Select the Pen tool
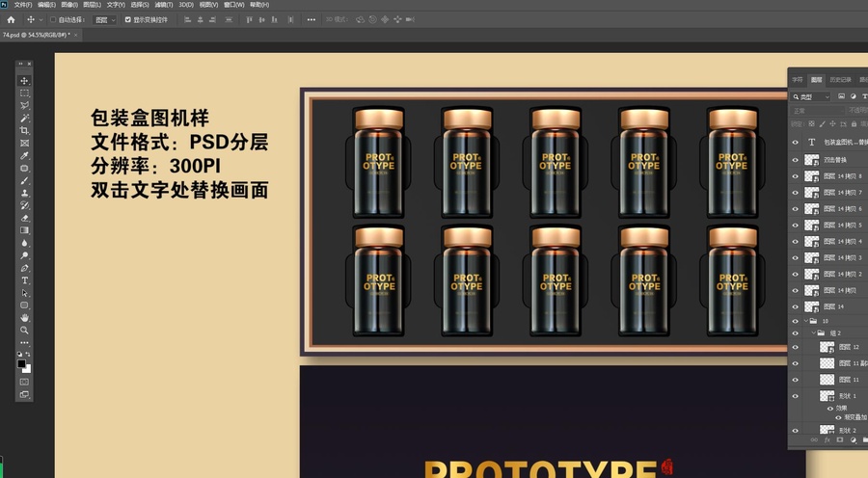This screenshot has height=478, width=868. click(x=24, y=268)
